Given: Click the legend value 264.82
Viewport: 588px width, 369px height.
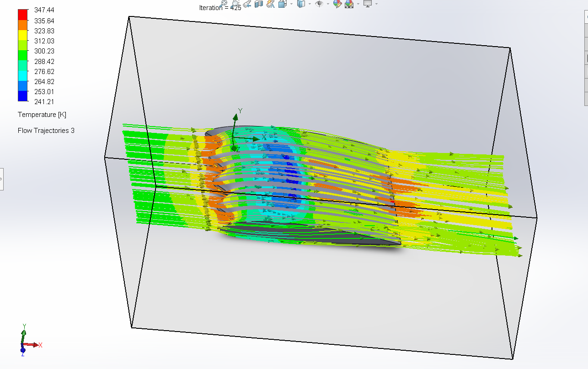Looking at the screenshot, I should pos(44,82).
